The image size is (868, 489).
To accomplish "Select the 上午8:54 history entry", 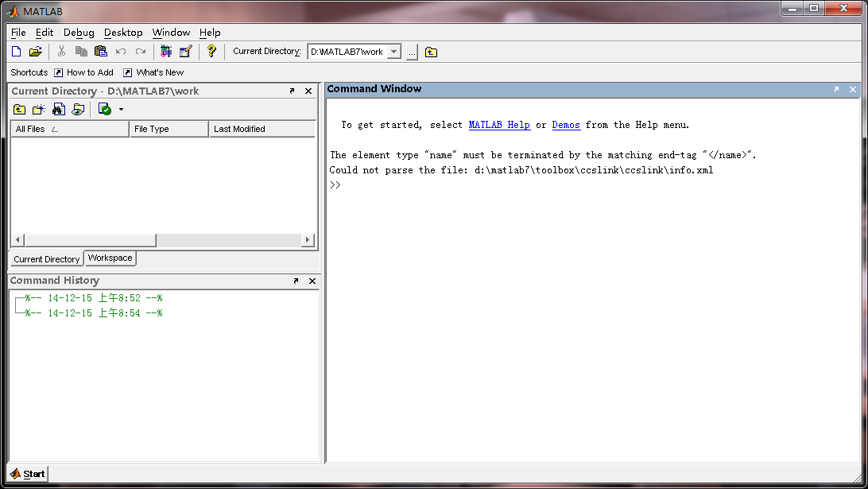I will (94, 313).
